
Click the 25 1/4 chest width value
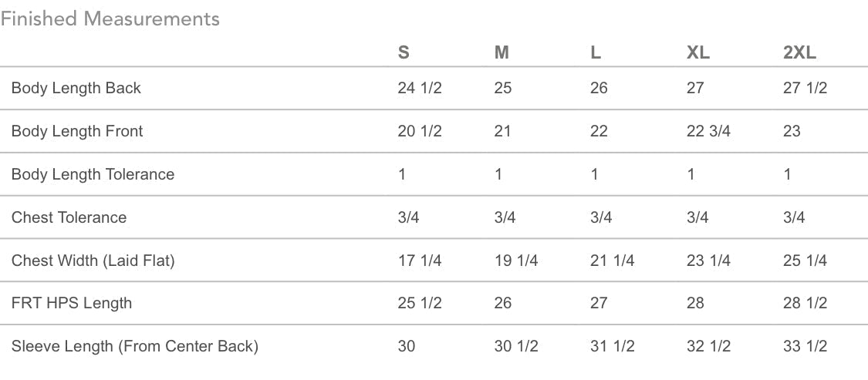805,261
